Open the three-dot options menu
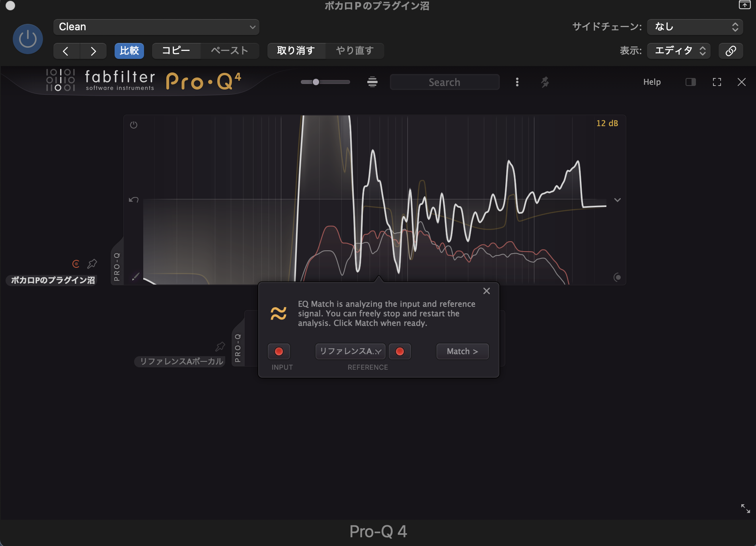Viewport: 756px width, 546px height. point(517,82)
